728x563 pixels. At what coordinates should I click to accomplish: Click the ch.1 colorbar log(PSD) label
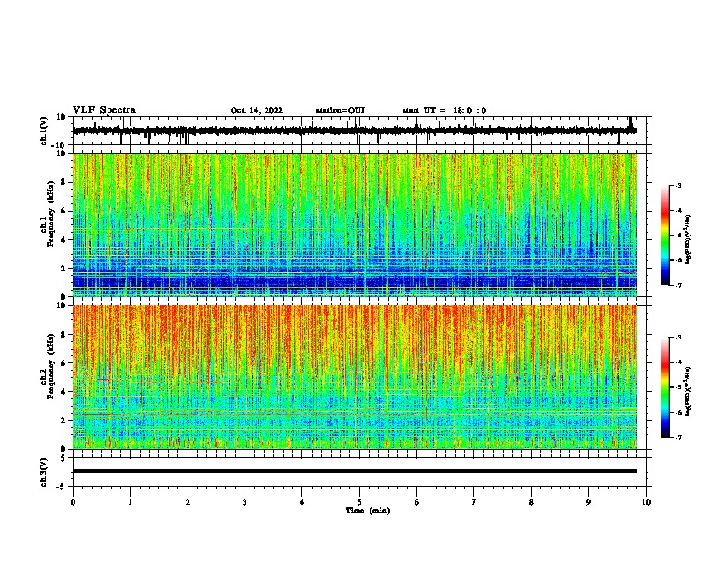688,240
